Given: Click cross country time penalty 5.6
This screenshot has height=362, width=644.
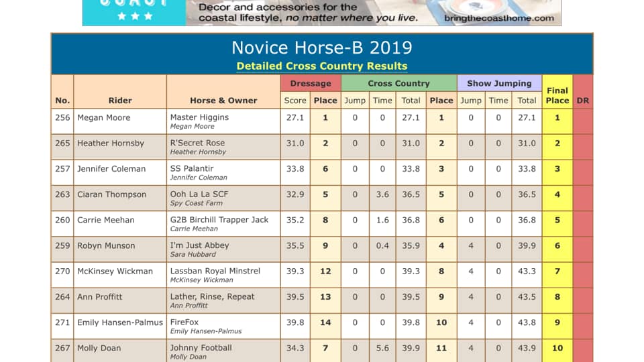Looking at the screenshot, I should tap(382, 348).
